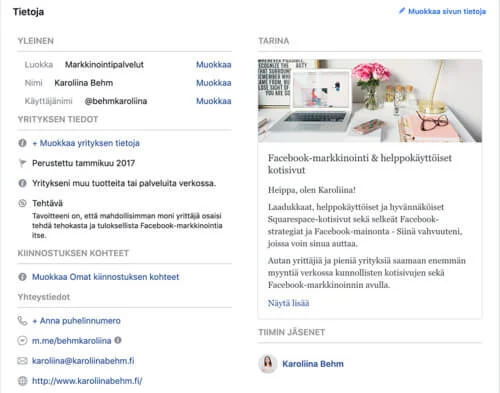Click the globe icon beside the website URL
Screen dimensions: 500x393
click(x=22, y=381)
